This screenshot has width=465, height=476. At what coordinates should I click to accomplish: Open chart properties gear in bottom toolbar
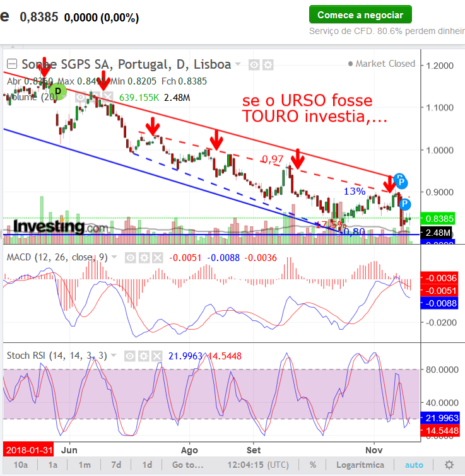point(449,465)
